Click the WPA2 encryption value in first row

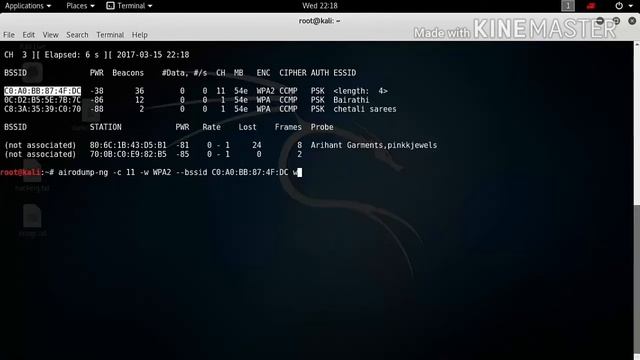coord(265,91)
